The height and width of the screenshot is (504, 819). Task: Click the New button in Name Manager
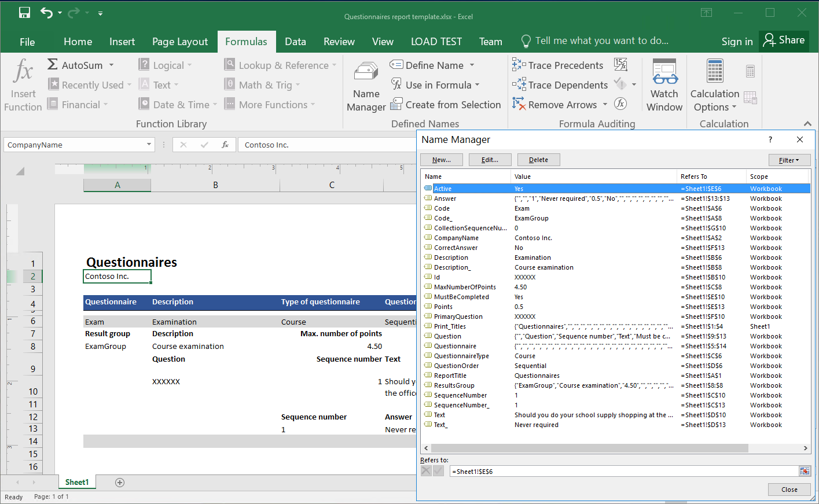point(441,160)
